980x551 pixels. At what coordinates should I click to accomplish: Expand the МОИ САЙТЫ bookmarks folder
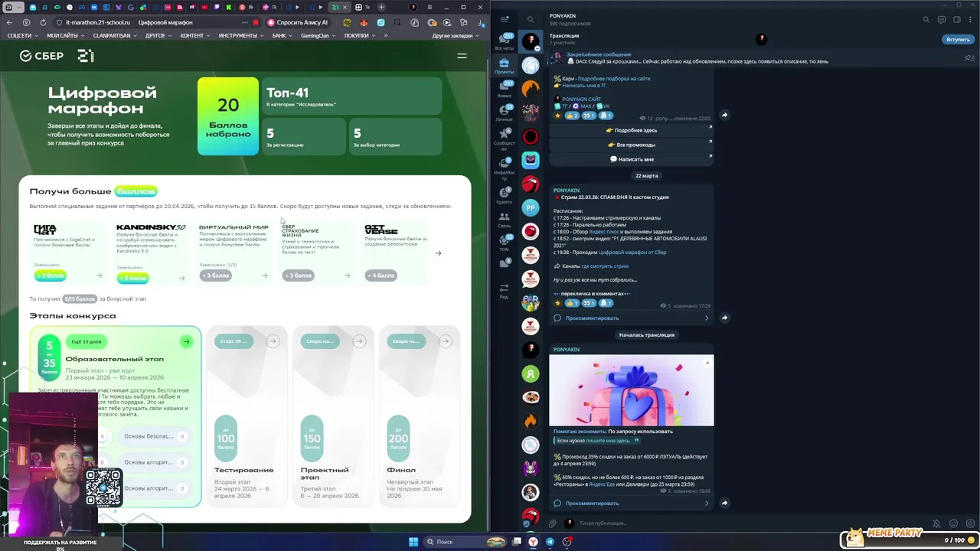[65, 35]
